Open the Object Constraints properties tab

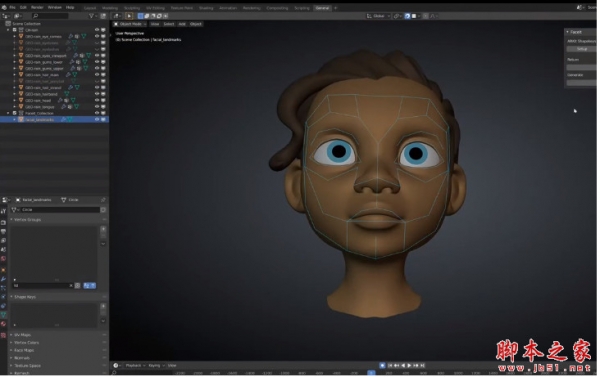[3, 306]
